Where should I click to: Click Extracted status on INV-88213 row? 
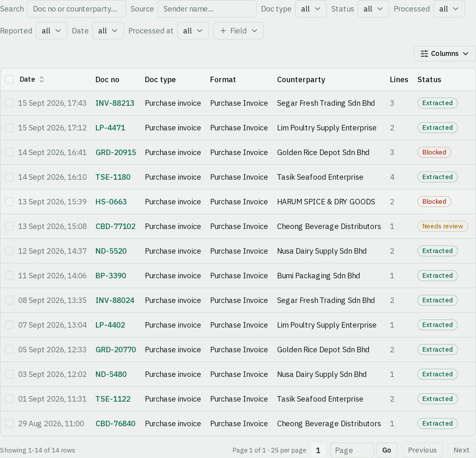(438, 103)
